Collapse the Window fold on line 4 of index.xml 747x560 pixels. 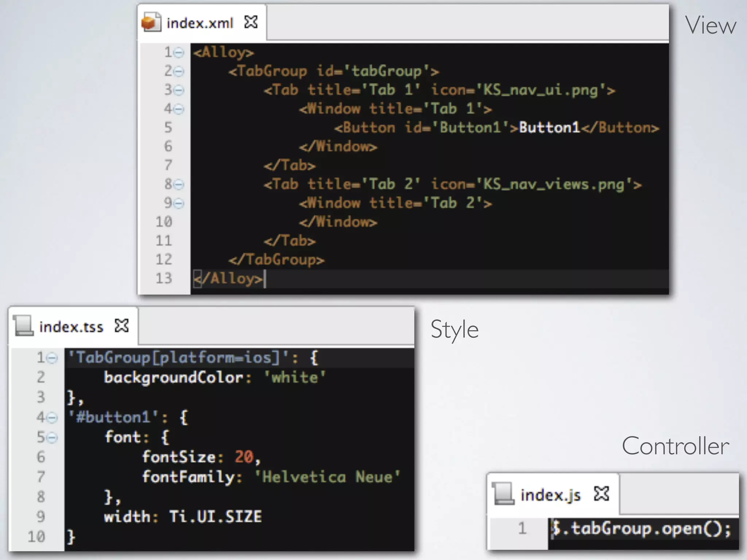pos(179,109)
